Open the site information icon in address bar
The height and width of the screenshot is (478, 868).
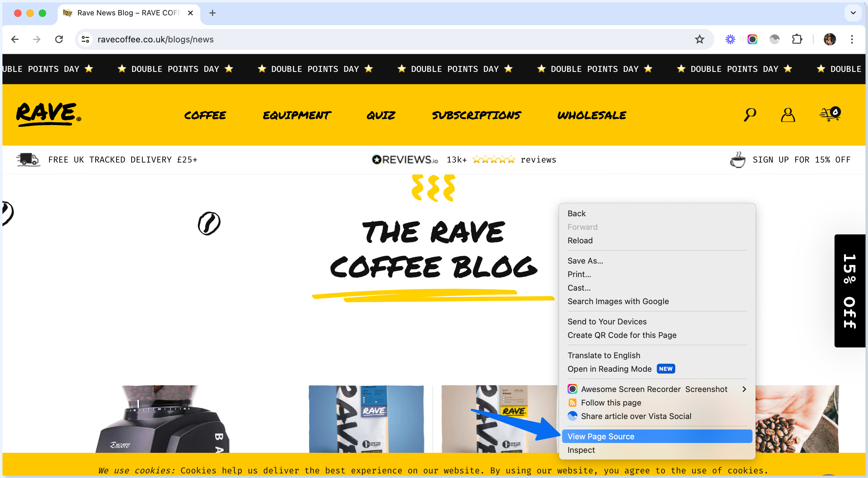click(85, 39)
